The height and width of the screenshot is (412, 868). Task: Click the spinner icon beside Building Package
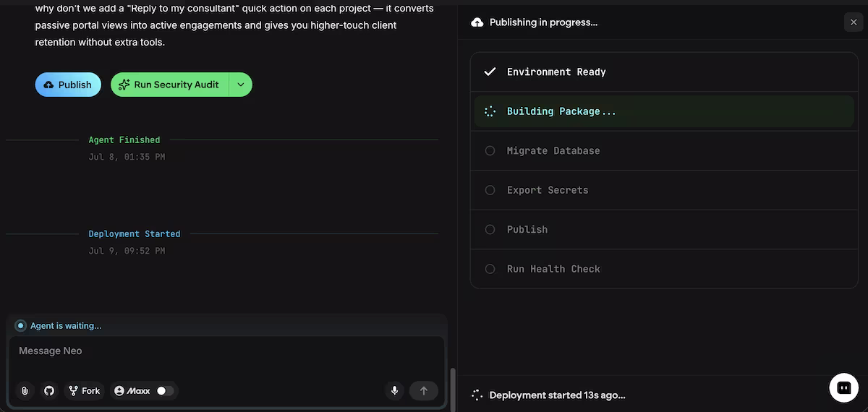click(490, 111)
